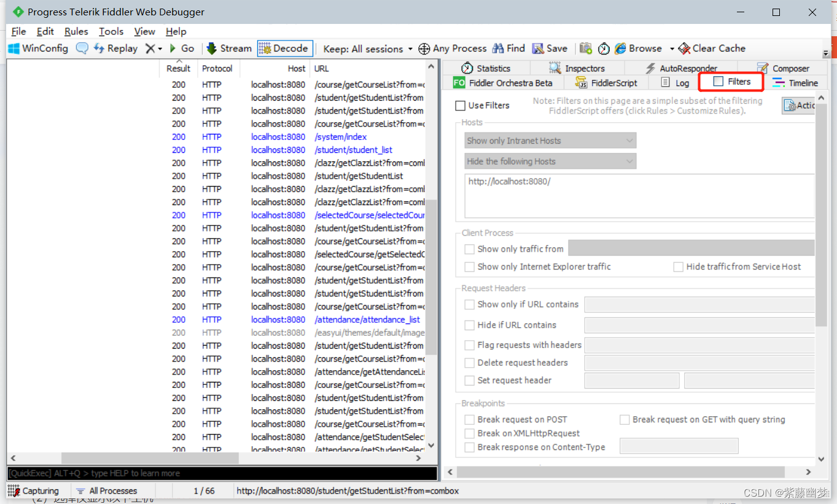Check Show only if URL contains
Viewport: 837px width, 504px height.
pyautogui.click(x=470, y=304)
